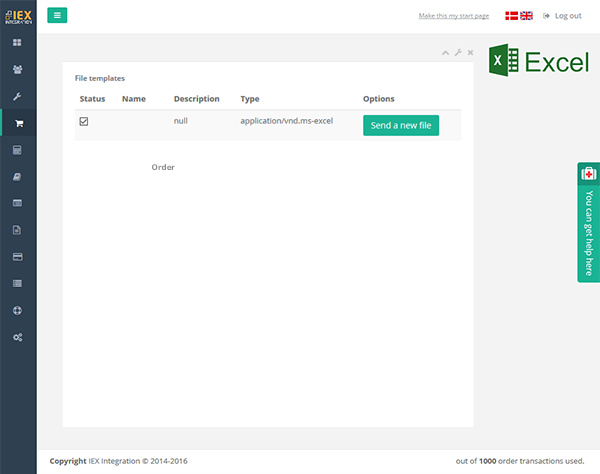
Task: Click the Send a new file button
Action: [x=400, y=125]
